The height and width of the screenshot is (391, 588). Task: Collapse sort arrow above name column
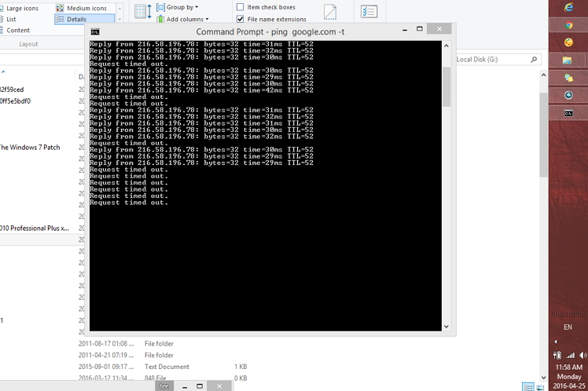click(x=3, y=71)
